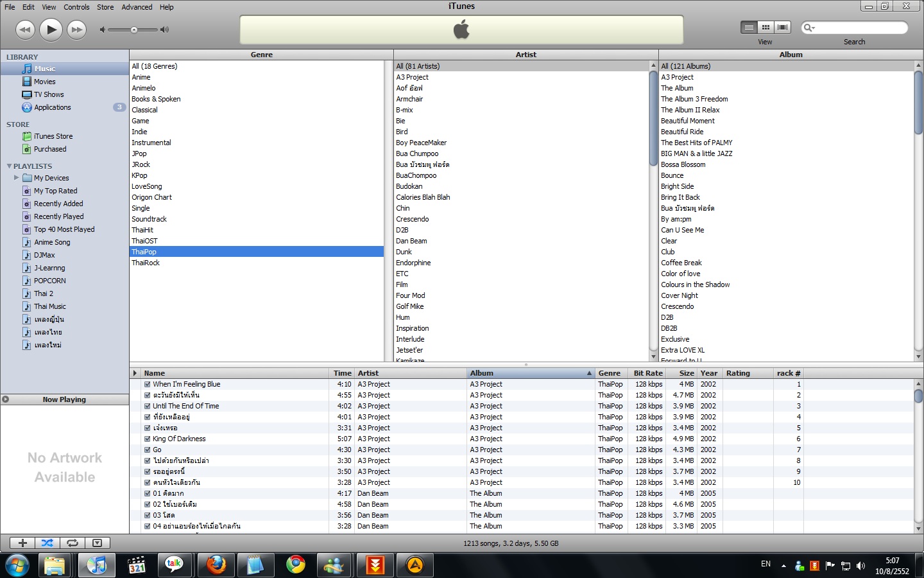
Task: Open the search options magnifier dropdown
Action: coord(809,28)
